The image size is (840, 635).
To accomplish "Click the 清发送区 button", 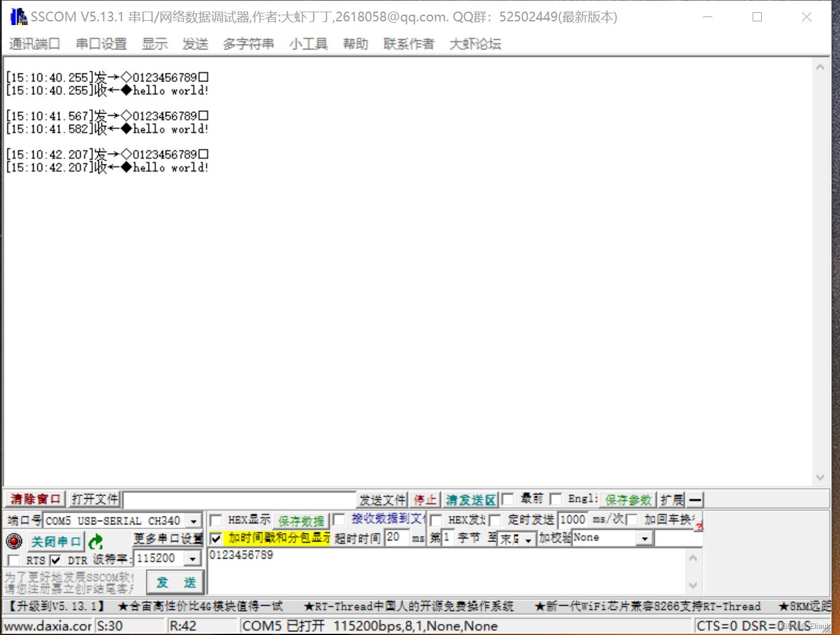I will 470,500.
